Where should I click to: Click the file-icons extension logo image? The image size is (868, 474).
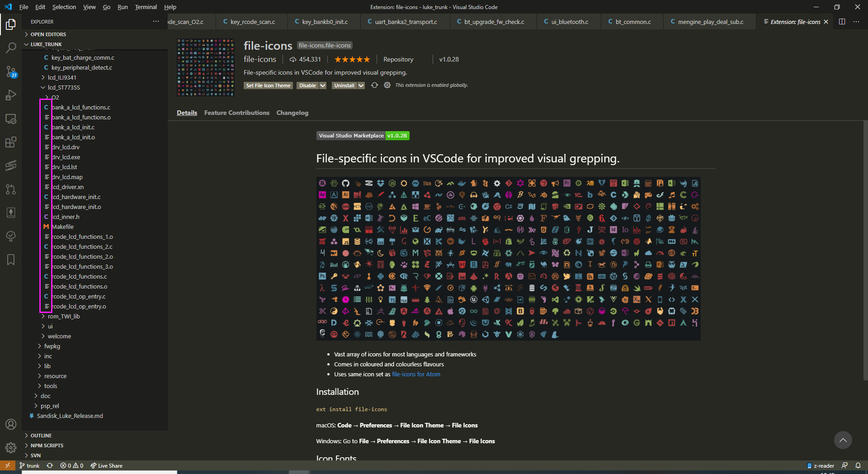[x=206, y=67]
